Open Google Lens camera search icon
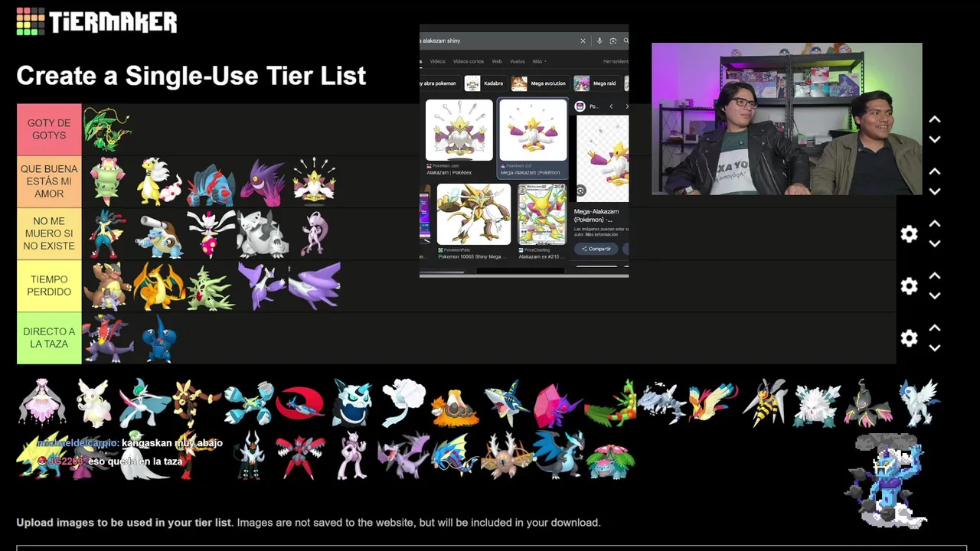Viewport: 980px width, 551px height. [x=612, y=41]
